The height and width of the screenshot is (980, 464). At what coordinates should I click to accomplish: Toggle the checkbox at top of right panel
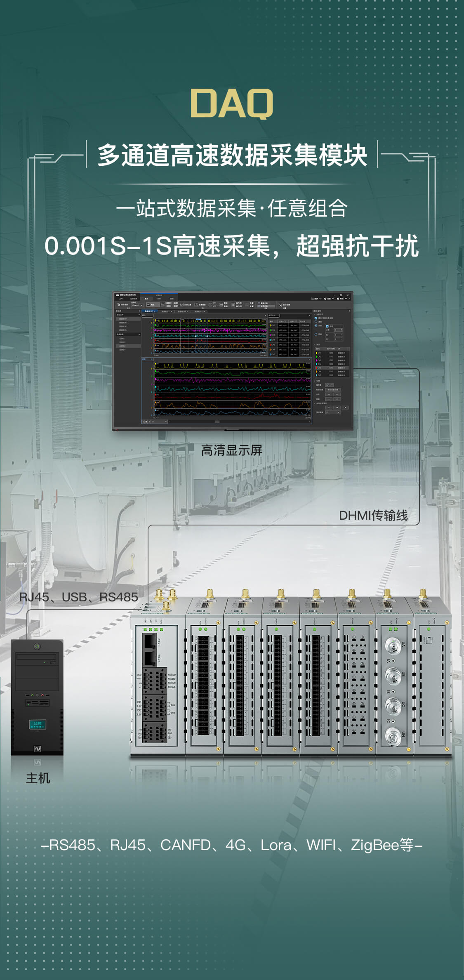click(316, 318)
